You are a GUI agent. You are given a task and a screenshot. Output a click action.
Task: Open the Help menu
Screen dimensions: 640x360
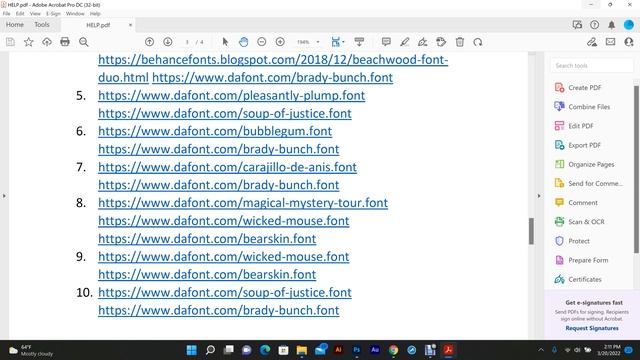pos(95,13)
